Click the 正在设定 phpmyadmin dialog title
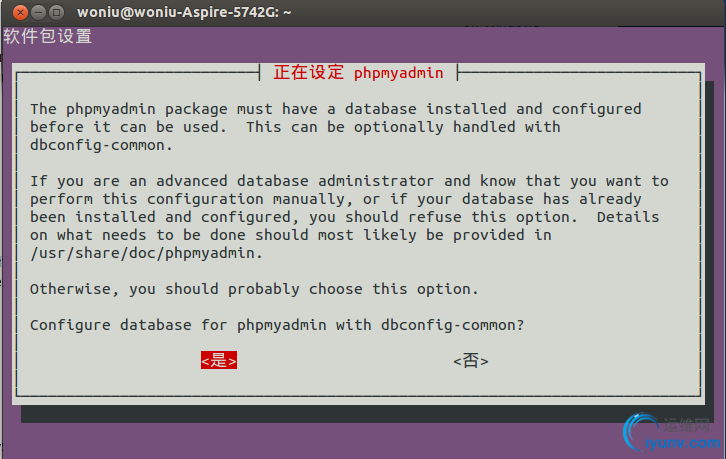726x459 pixels. 358,72
